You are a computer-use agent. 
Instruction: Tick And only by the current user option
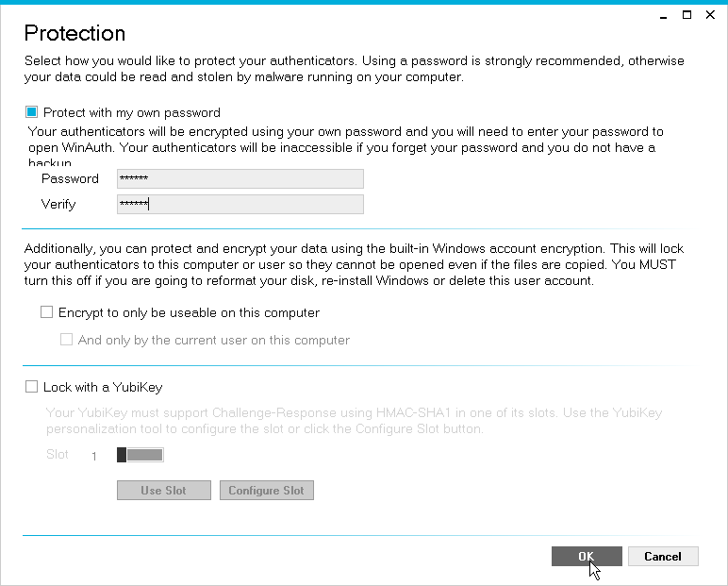coord(67,340)
